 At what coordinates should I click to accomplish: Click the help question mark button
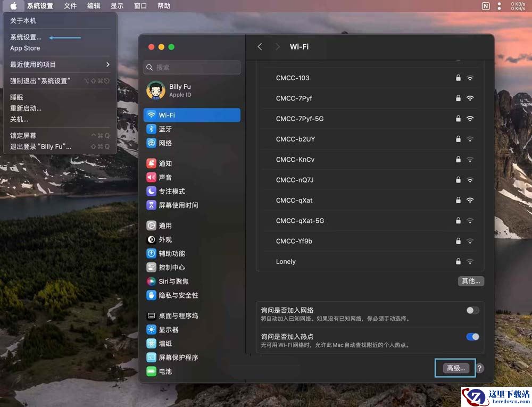479,368
